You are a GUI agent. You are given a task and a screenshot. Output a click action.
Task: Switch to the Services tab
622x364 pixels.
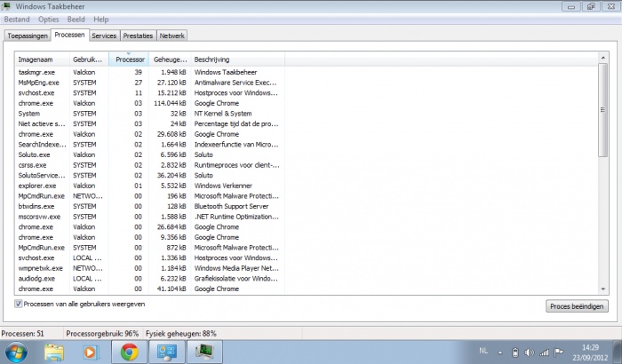[104, 36]
